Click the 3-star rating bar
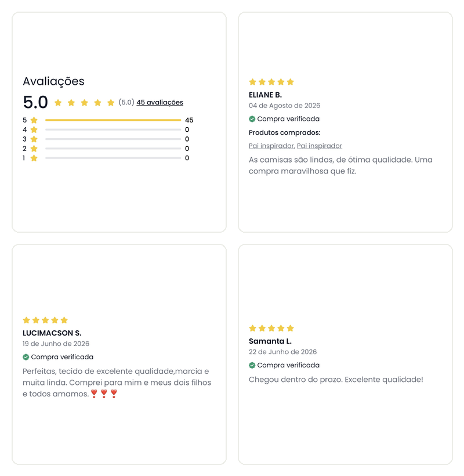464x476 pixels. (113, 139)
